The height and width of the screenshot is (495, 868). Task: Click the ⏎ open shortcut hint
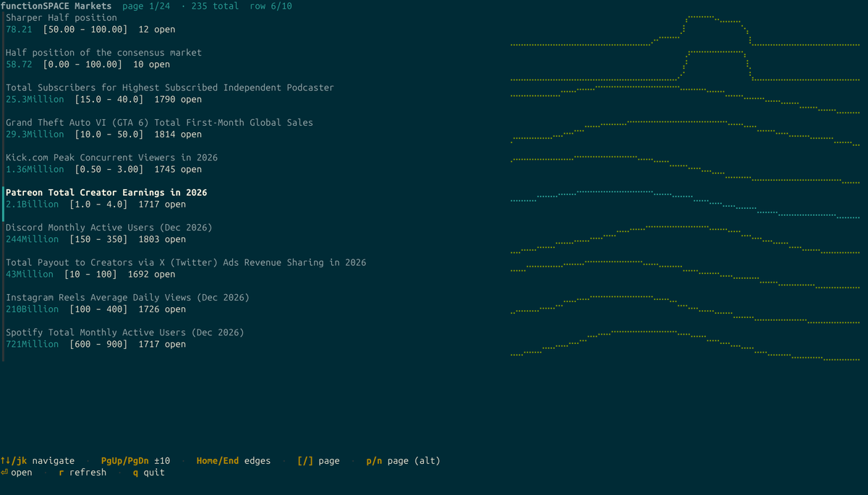(17, 473)
